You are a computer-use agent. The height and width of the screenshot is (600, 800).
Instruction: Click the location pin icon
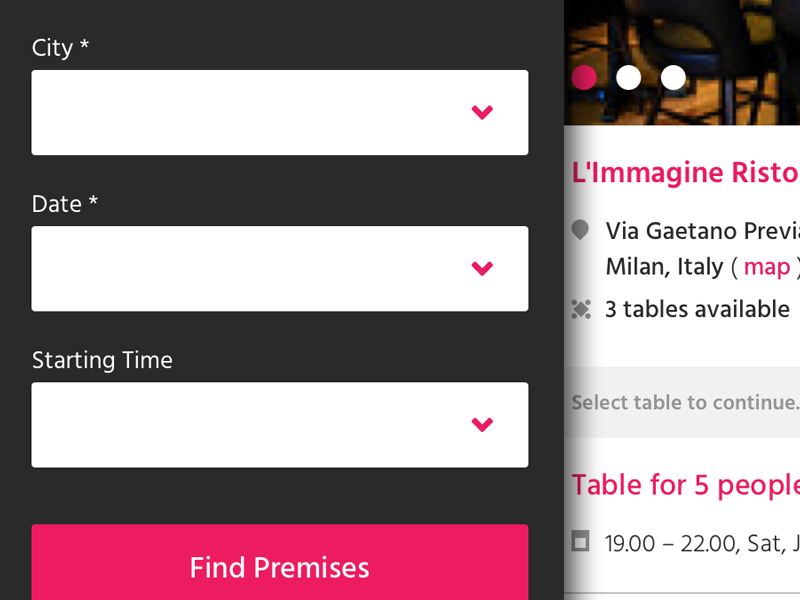pyautogui.click(x=580, y=231)
